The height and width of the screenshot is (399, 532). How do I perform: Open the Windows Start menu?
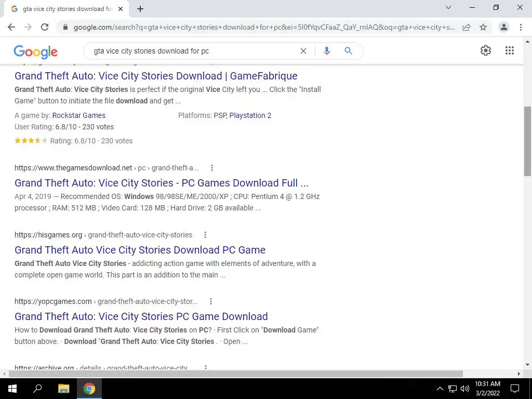(12, 389)
